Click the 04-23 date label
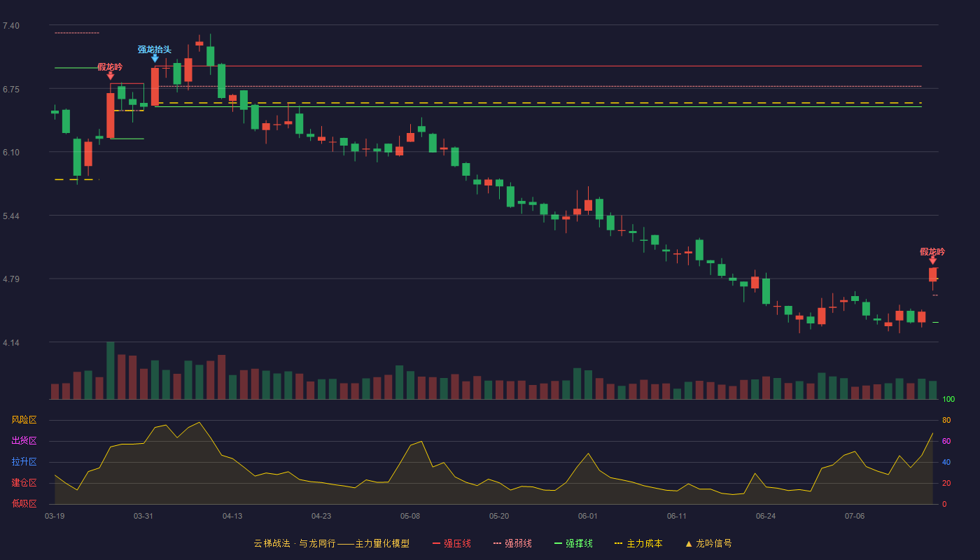Screen dimensions: 980x560 (x=321, y=516)
